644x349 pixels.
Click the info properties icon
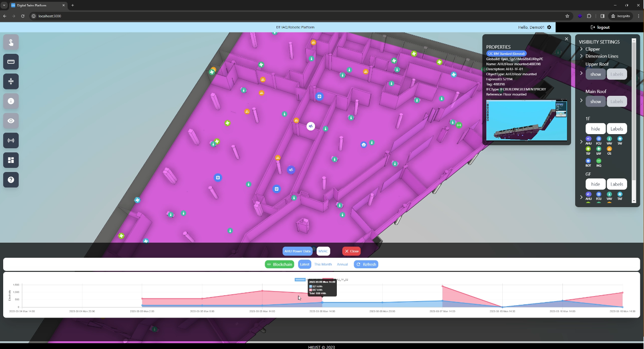tap(11, 101)
